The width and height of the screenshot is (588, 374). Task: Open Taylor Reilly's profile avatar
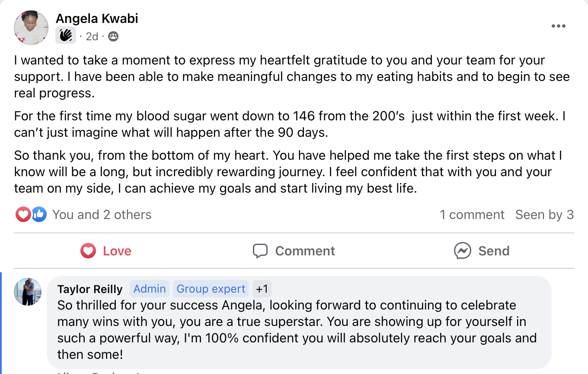click(x=28, y=292)
